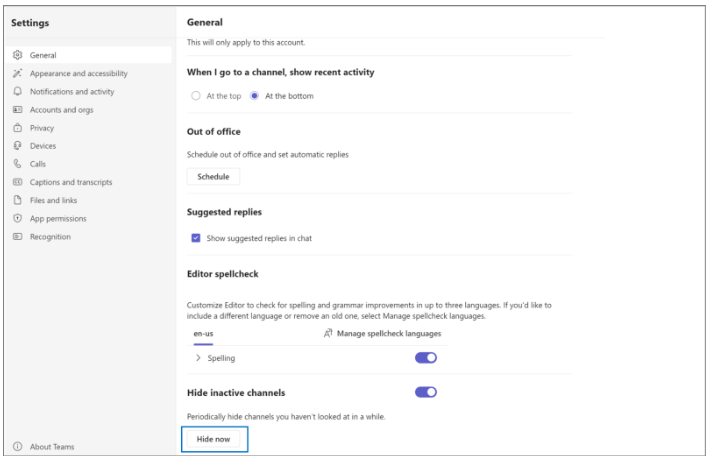Select the en-us language tab
Screen dimensions: 706x457
tap(203, 334)
